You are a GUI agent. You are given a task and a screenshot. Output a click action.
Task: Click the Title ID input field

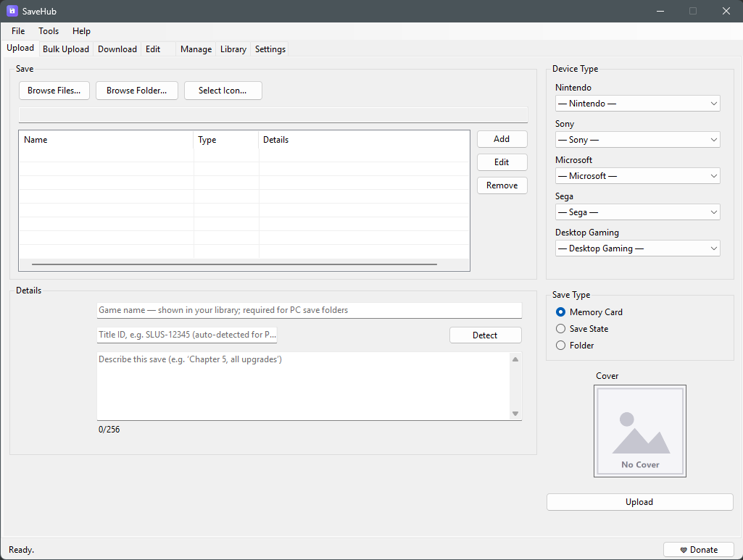[187, 335]
